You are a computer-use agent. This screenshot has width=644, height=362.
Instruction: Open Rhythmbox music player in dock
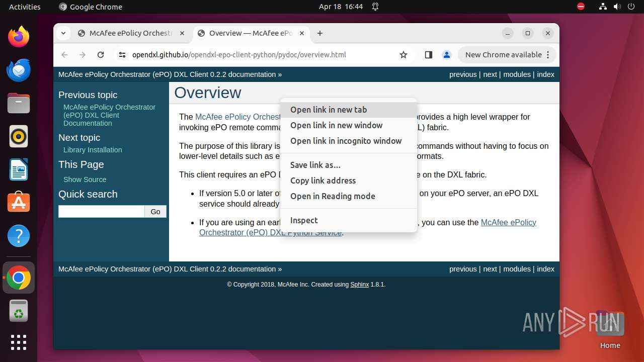19,136
